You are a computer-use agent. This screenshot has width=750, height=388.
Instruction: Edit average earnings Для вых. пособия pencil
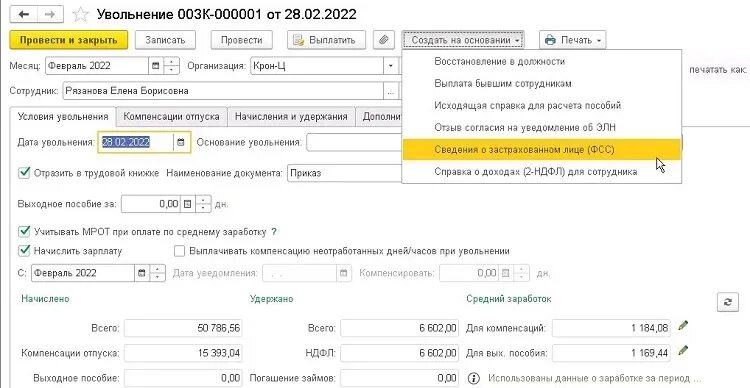[x=683, y=351]
